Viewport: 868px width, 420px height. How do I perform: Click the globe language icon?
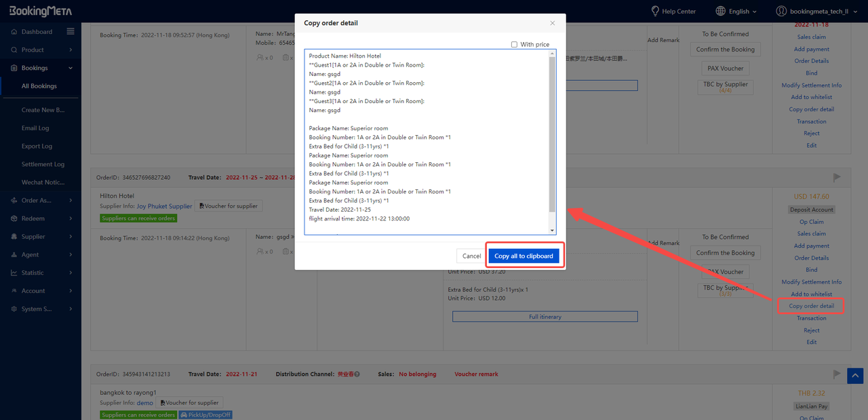click(720, 11)
